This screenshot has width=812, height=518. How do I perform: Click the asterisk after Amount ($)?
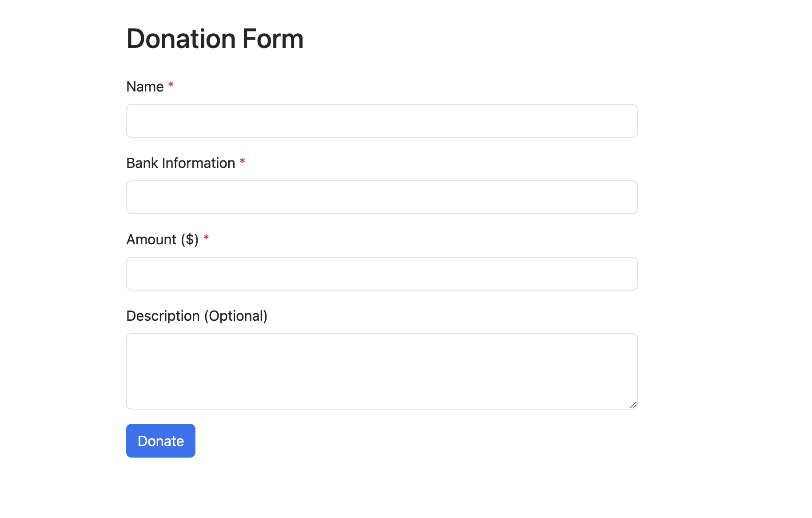[207, 238]
